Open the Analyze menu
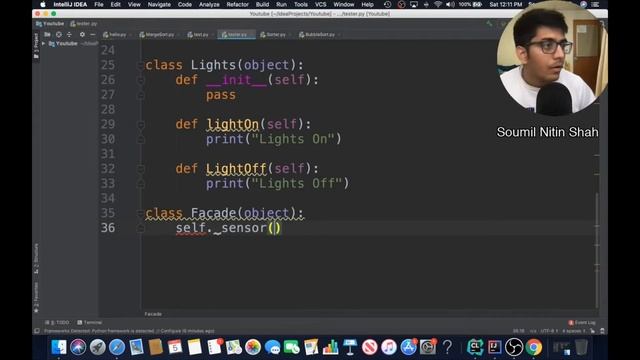Image resolution: width=640 pixels, height=360 pixels. click(x=209, y=4)
